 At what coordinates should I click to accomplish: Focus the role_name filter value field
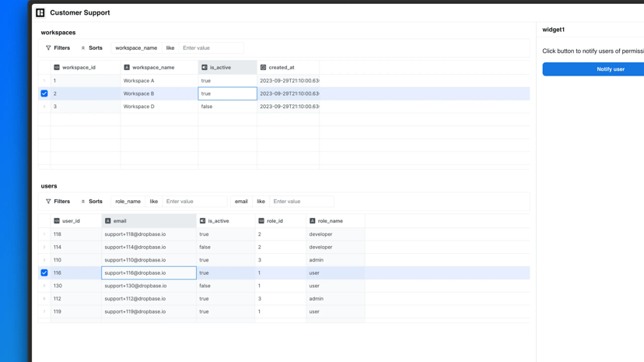[x=194, y=202]
